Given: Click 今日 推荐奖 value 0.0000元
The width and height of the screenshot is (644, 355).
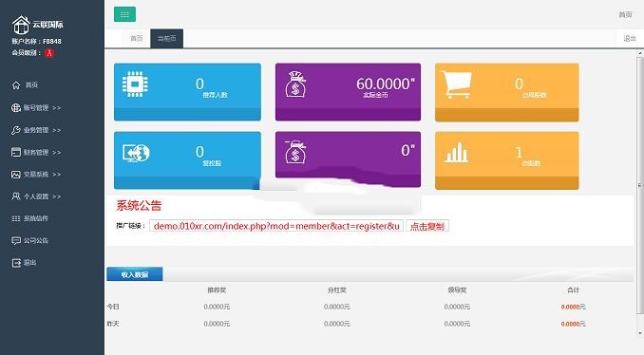Looking at the screenshot, I should click(x=217, y=307).
